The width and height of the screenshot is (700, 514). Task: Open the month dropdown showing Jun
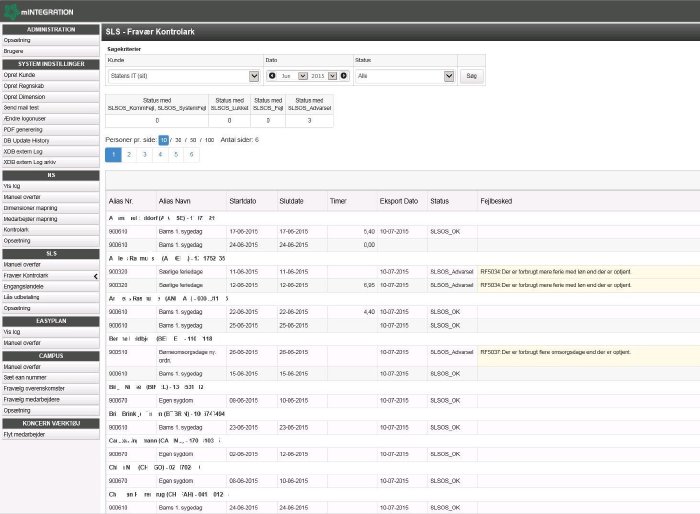point(293,76)
